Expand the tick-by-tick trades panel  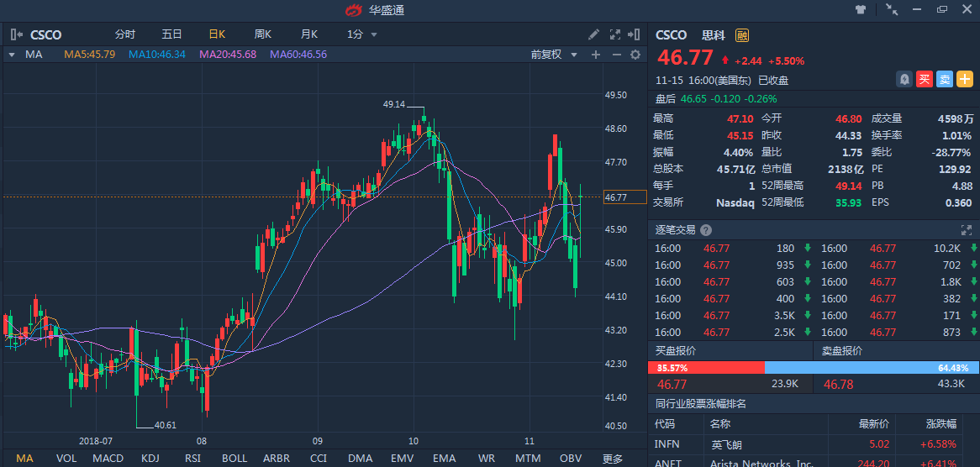[x=966, y=229]
